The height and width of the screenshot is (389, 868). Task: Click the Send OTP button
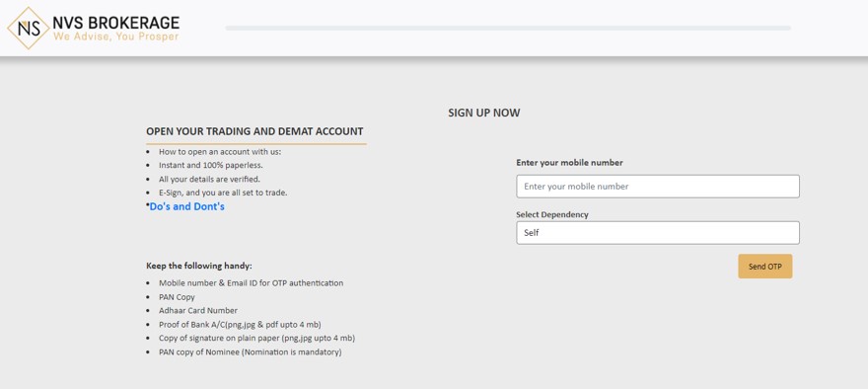[765, 267]
